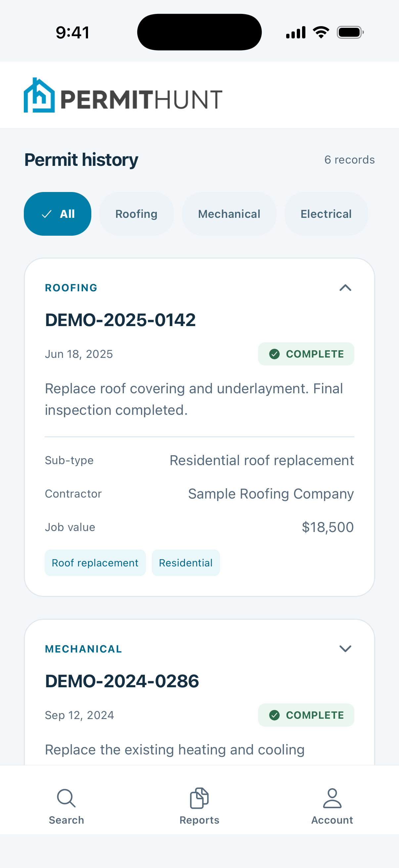Tap the 6 records count
Viewport: 399px width, 868px height.
[349, 160]
